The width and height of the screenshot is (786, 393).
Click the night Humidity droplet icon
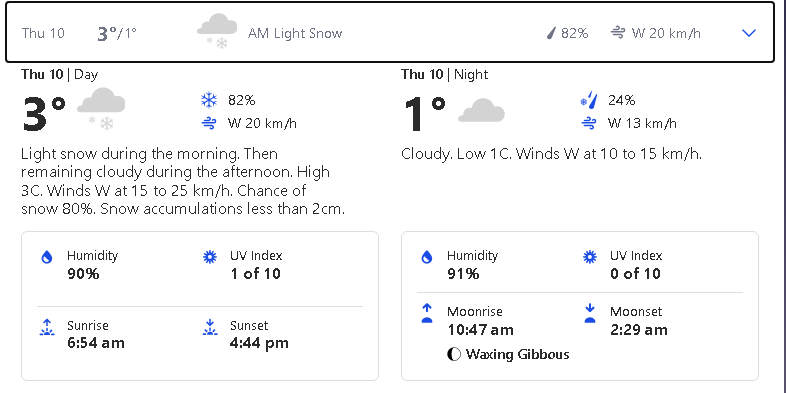pyautogui.click(x=427, y=257)
